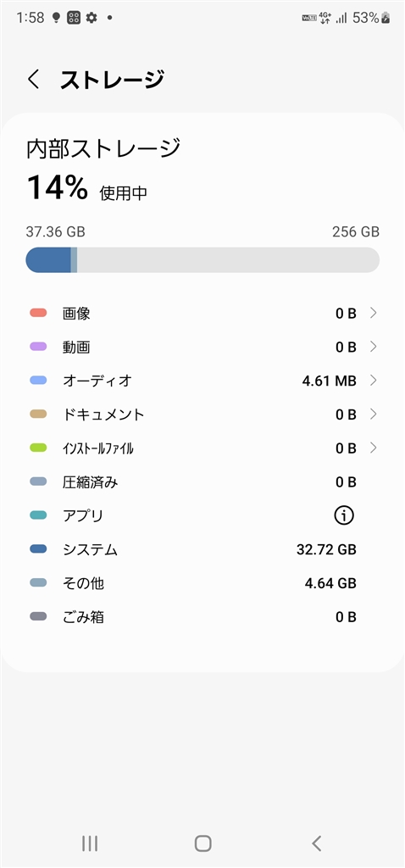Select the 圧縮済み row
Viewport: 405px width, 868px height.
[202, 482]
